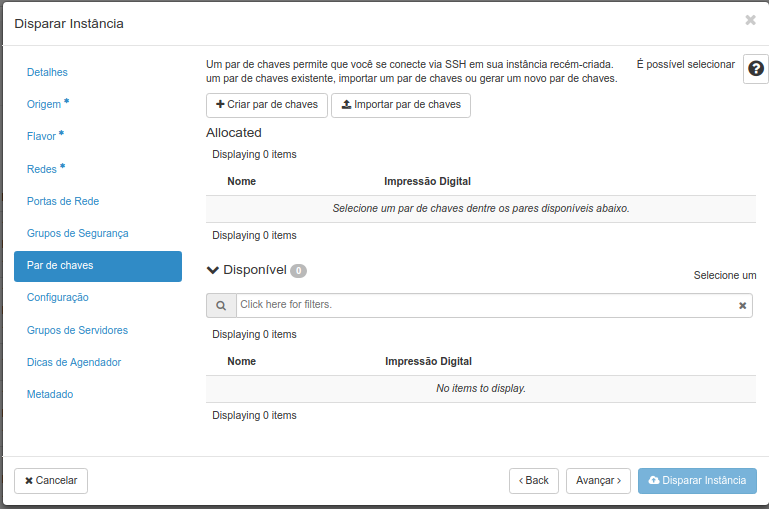
Task: Open the Detalhes tab
Action: 47,72
